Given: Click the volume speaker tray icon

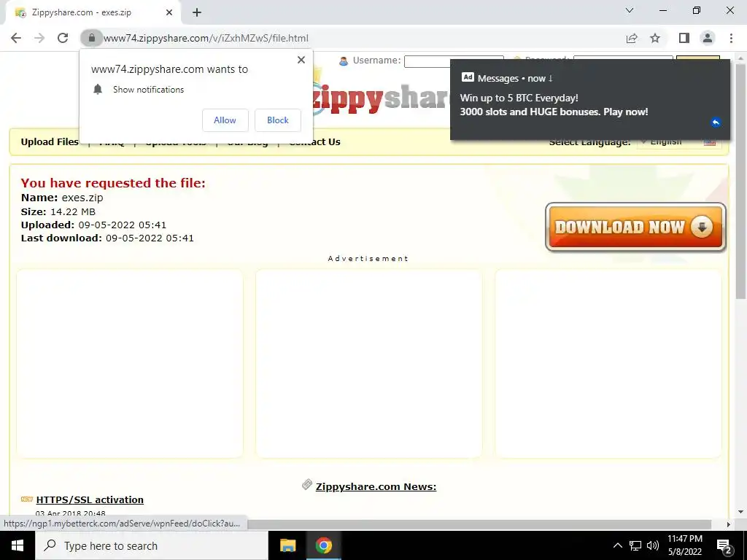Looking at the screenshot, I should 653,545.
